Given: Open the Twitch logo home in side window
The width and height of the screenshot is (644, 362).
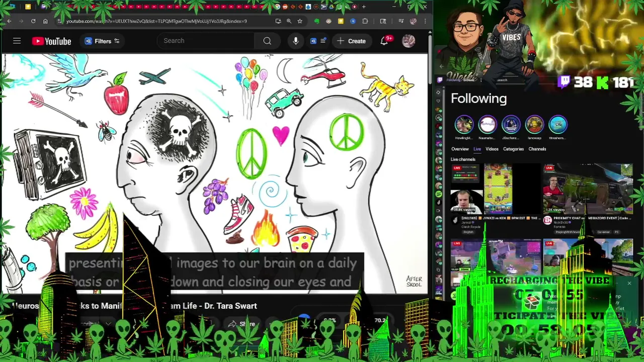Looking at the screenshot, I should tap(440, 80).
